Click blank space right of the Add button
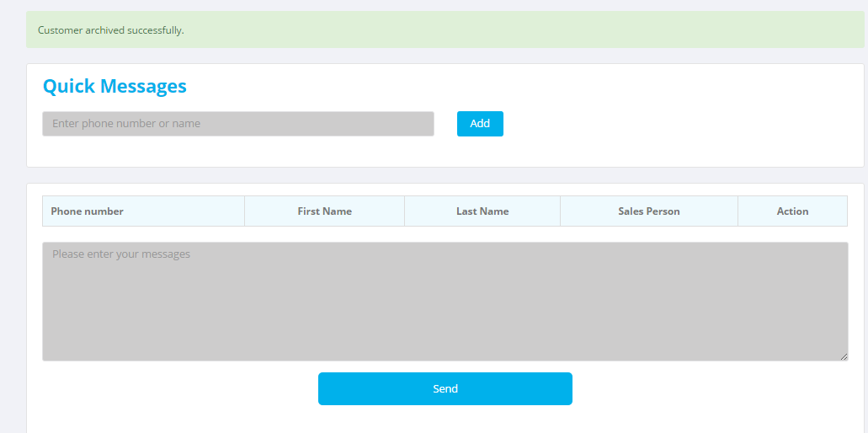Image resolution: width=868 pixels, height=433 pixels. coord(681,124)
